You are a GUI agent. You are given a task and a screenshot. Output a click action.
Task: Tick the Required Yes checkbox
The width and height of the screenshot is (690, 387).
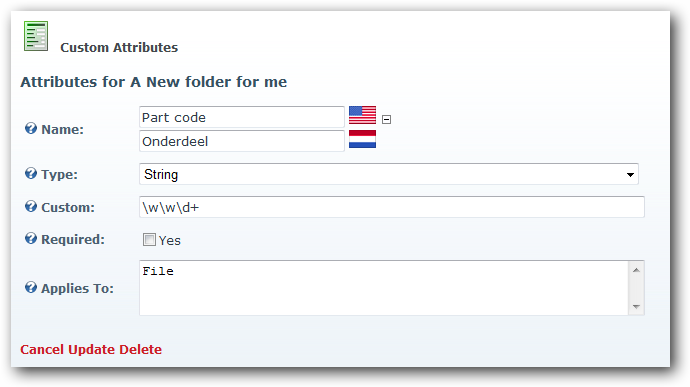tap(149, 240)
